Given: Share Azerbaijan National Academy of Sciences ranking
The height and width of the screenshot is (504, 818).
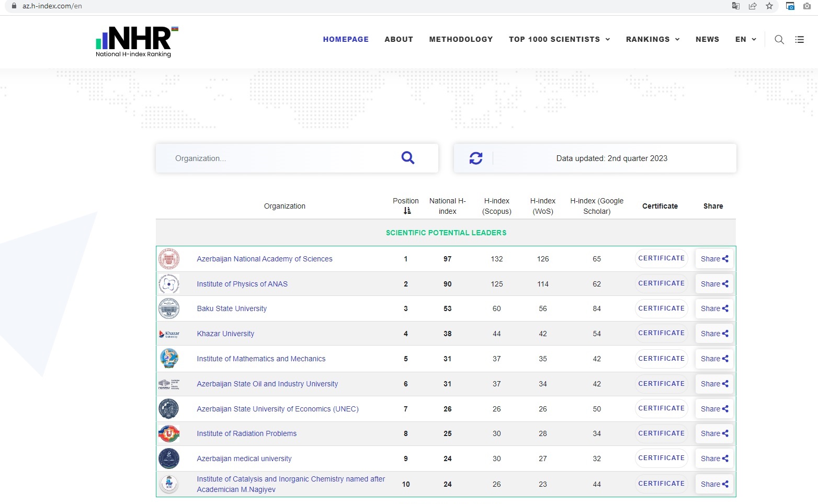Looking at the screenshot, I should pos(714,259).
